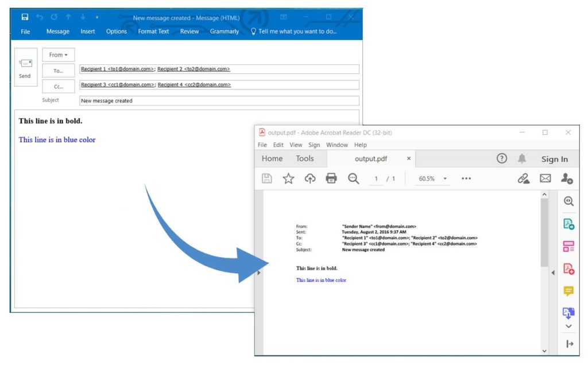Open the Window menu in Acrobat

tap(337, 145)
